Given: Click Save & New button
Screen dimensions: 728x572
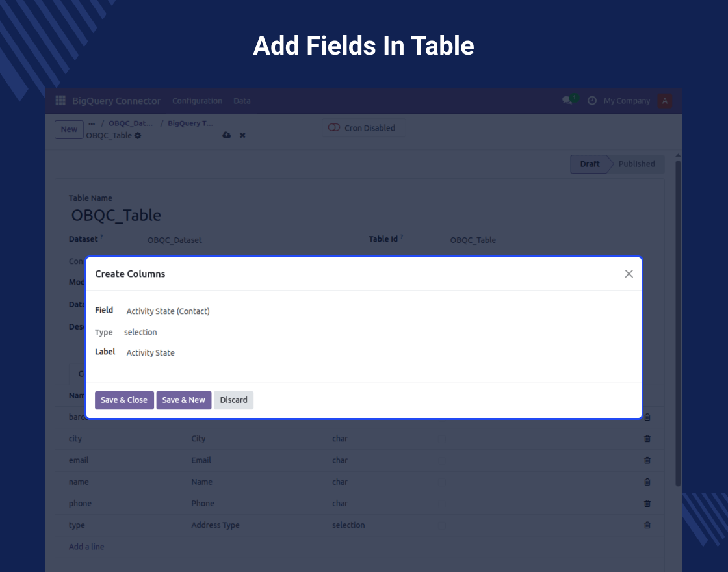Looking at the screenshot, I should tap(184, 400).
